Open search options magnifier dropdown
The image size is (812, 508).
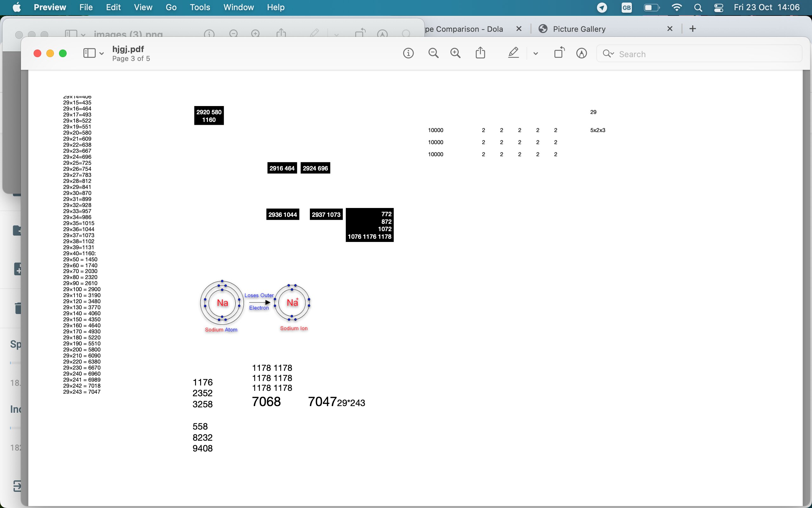(608, 53)
